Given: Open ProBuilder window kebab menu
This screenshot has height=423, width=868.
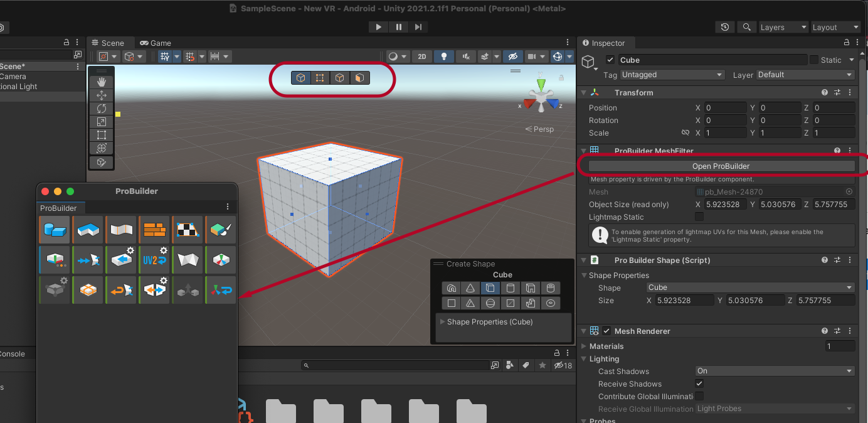Looking at the screenshot, I should point(228,206).
